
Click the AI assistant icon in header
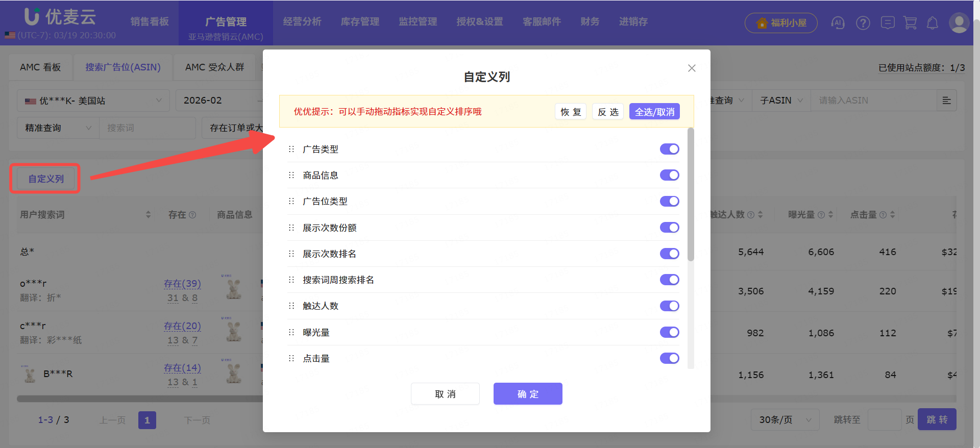point(838,23)
